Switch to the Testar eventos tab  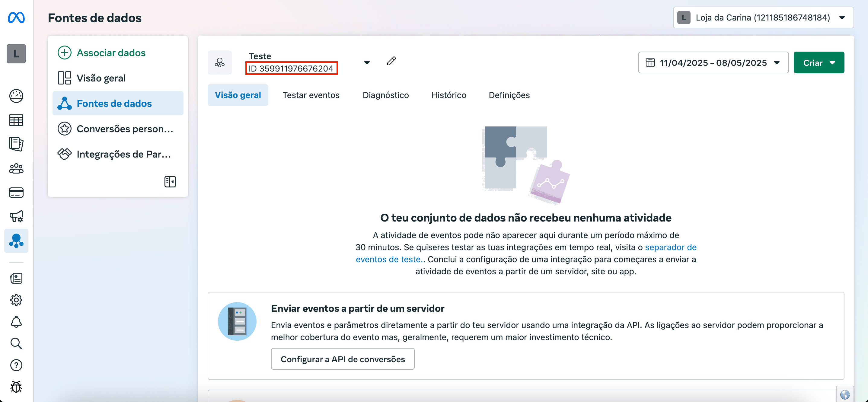[x=311, y=95]
